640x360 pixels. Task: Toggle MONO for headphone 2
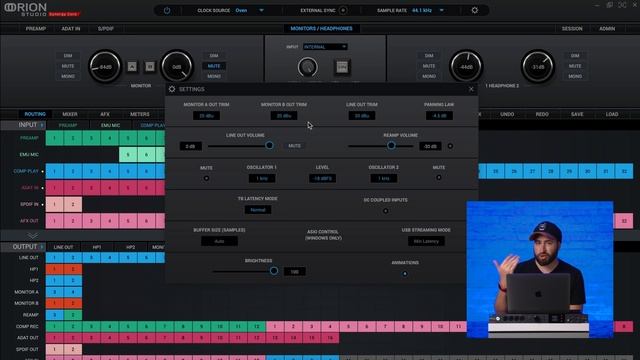(x=575, y=76)
